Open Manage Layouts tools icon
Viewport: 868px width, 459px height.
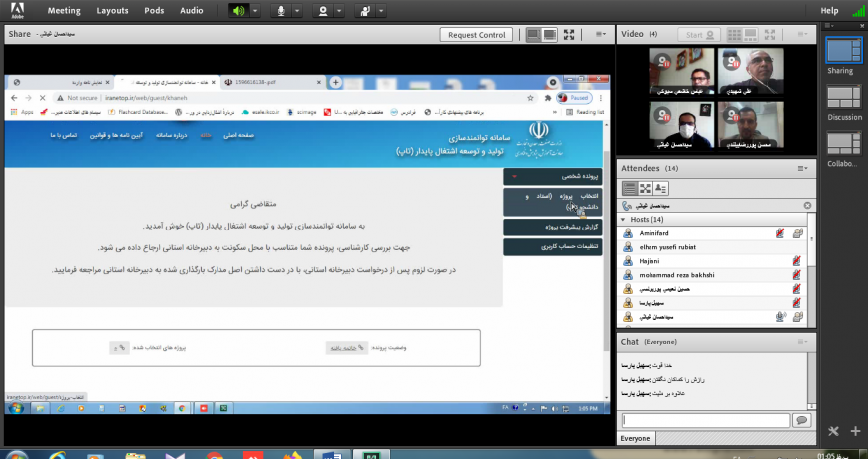834,431
